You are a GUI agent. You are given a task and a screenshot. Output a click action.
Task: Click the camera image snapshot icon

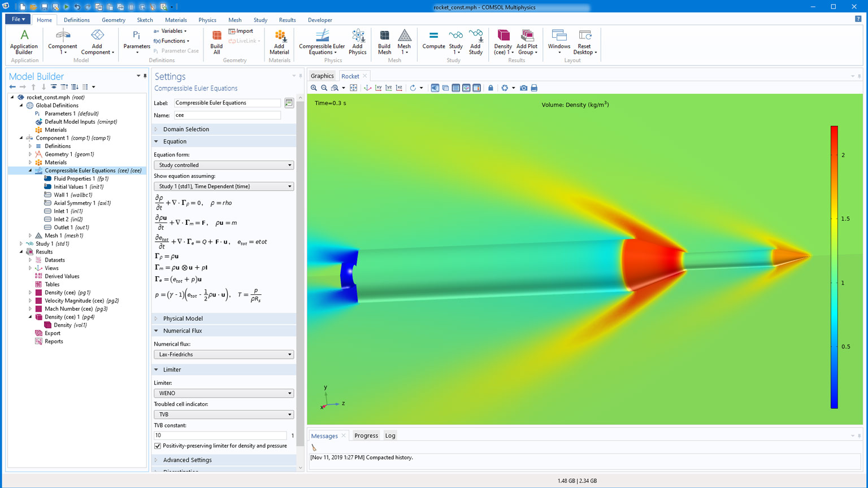click(x=524, y=88)
